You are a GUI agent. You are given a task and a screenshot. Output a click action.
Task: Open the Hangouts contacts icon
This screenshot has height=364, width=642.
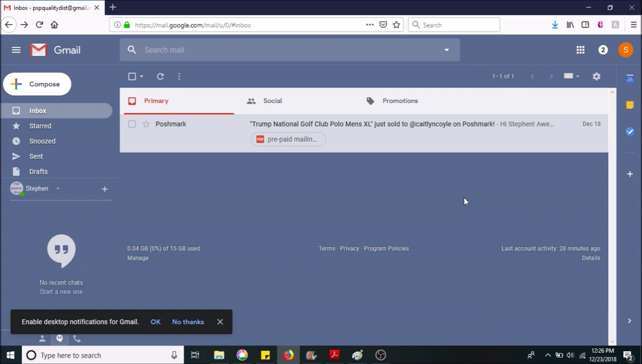pos(42,339)
